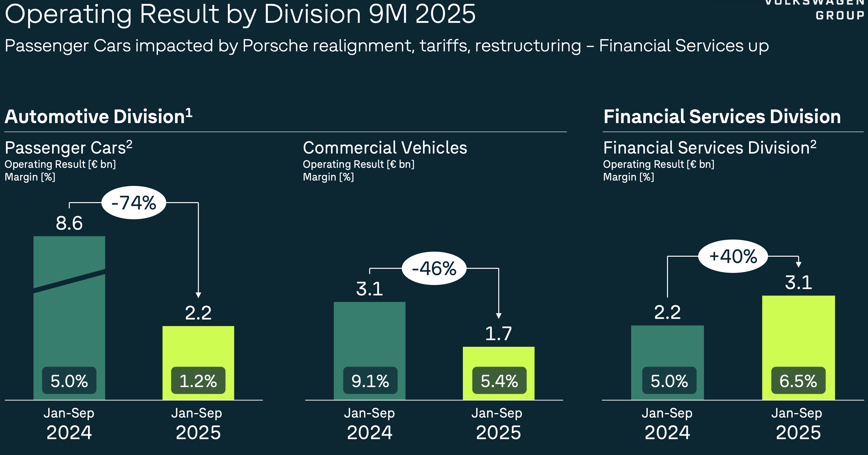This screenshot has width=868, height=455.
Task: Click the 5.4% margin badge
Action: pos(499,381)
